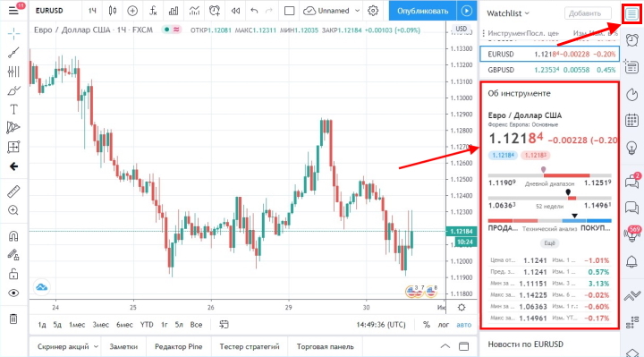This screenshot has height=357, width=644.
Task: Create an alert from top toolbar
Action: tap(215, 11)
